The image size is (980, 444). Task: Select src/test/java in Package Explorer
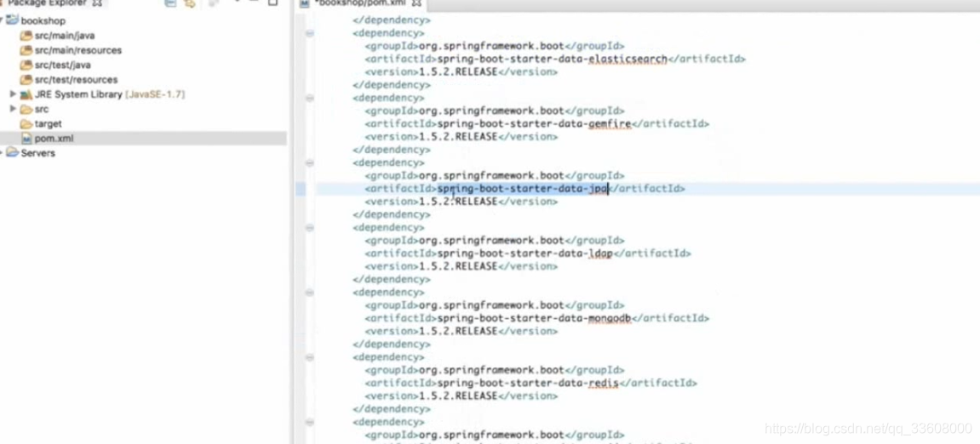coord(62,65)
